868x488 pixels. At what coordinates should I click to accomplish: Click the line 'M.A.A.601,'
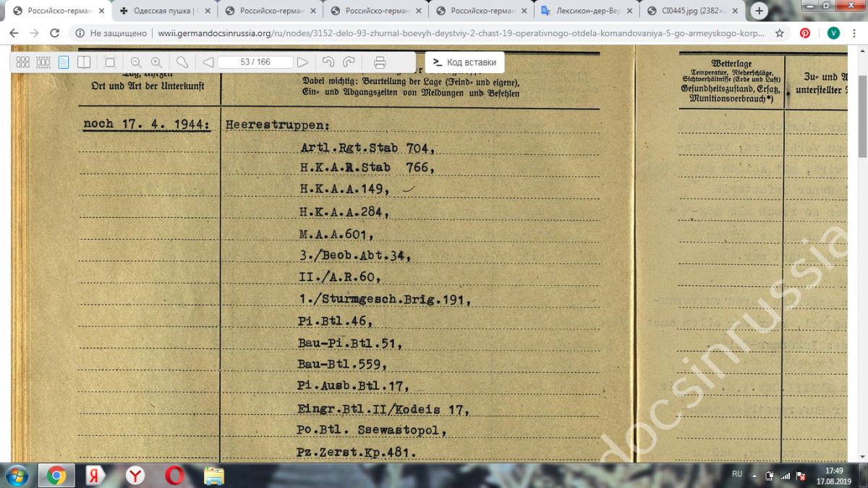336,235
